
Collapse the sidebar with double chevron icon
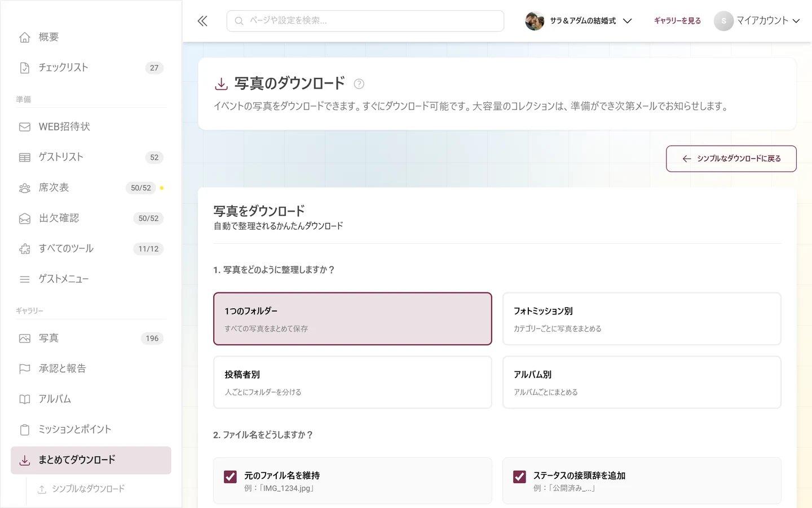[202, 21]
